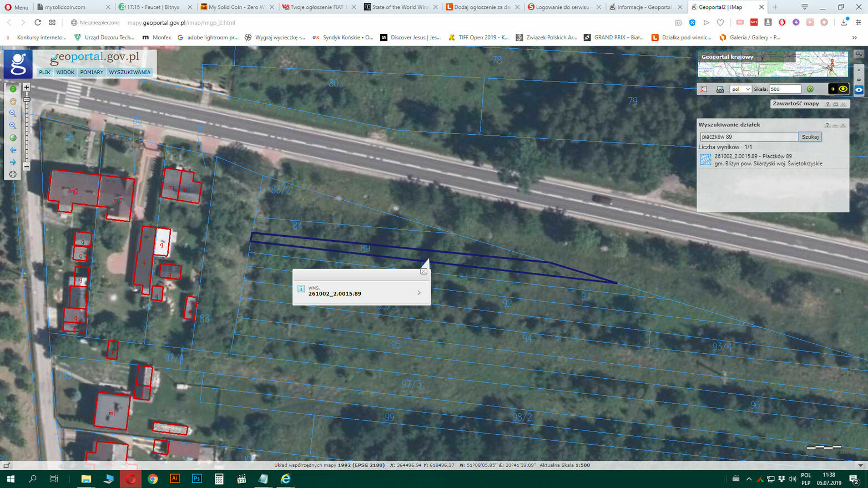Click the print map icon beside language selector
Screen dimensions: 868x488
click(720, 89)
